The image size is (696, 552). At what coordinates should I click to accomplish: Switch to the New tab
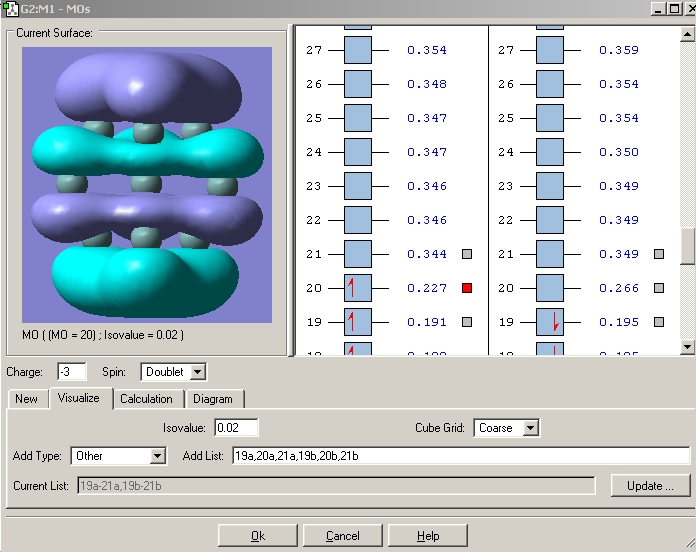pyautogui.click(x=27, y=399)
